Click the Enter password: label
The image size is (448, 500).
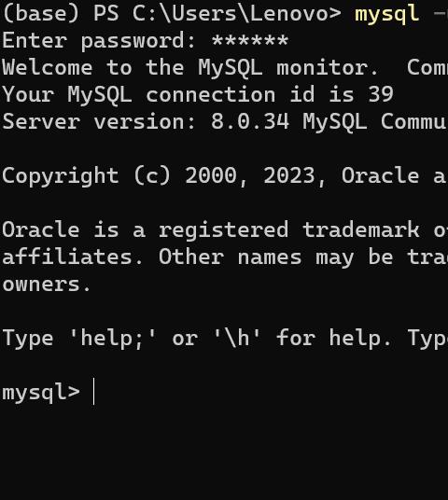coord(99,41)
